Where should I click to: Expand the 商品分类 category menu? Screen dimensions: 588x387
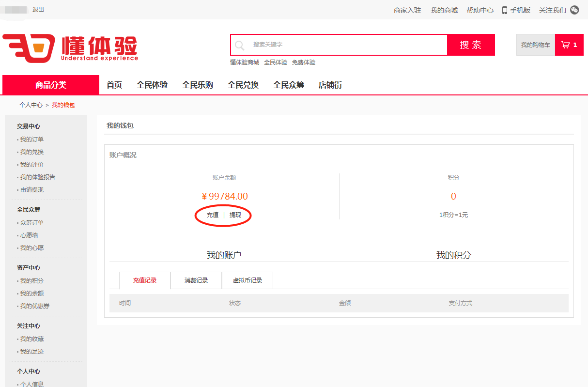coord(51,85)
